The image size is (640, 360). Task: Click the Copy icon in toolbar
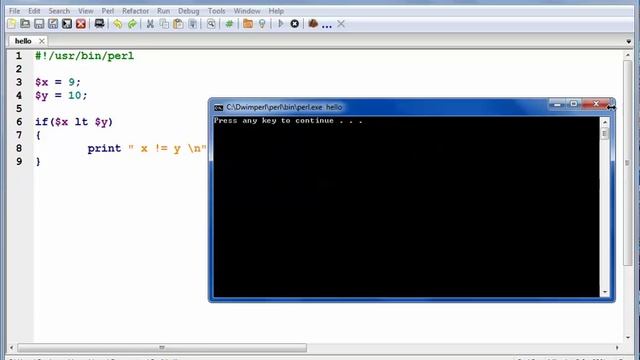click(x=164, y=24)
